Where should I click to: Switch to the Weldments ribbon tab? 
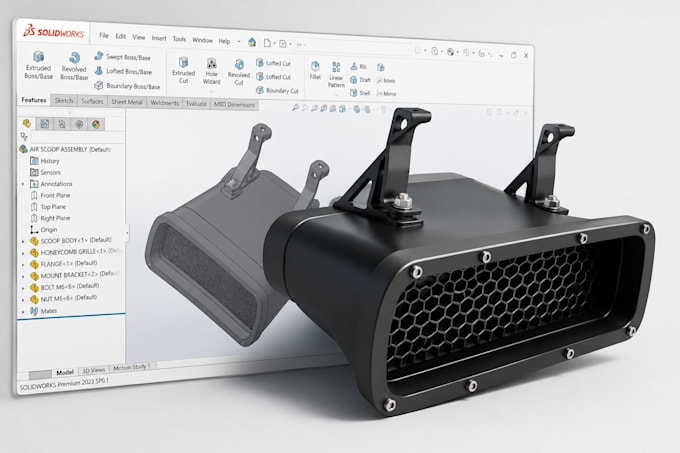tap(165, 103)
